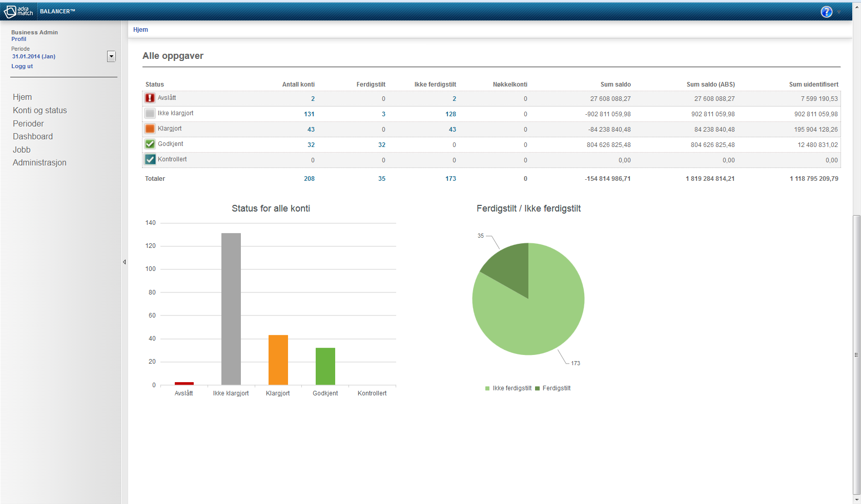Click Sum saldo value -902 811 059,98
This screenshot has width=861, height=504.
pos(608,114)
